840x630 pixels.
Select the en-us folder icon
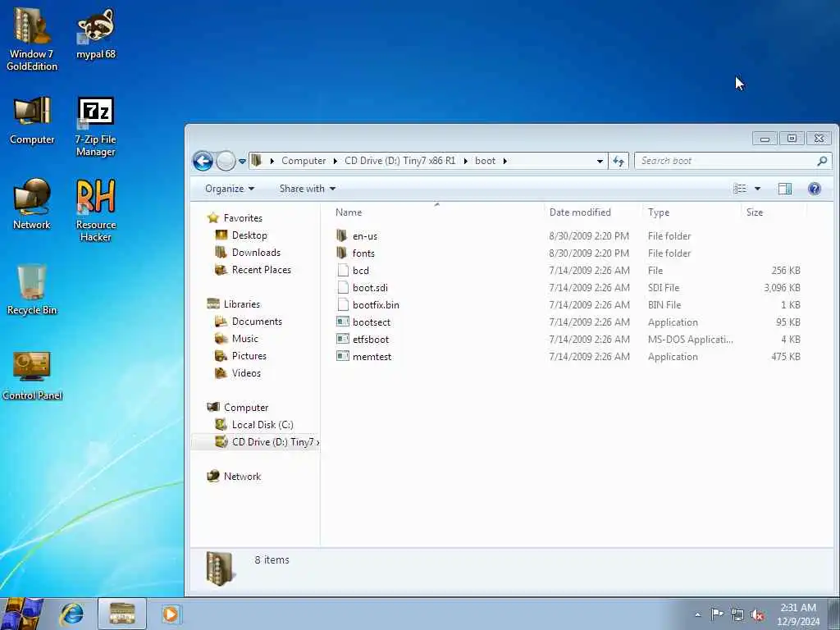tap(342, 235)
